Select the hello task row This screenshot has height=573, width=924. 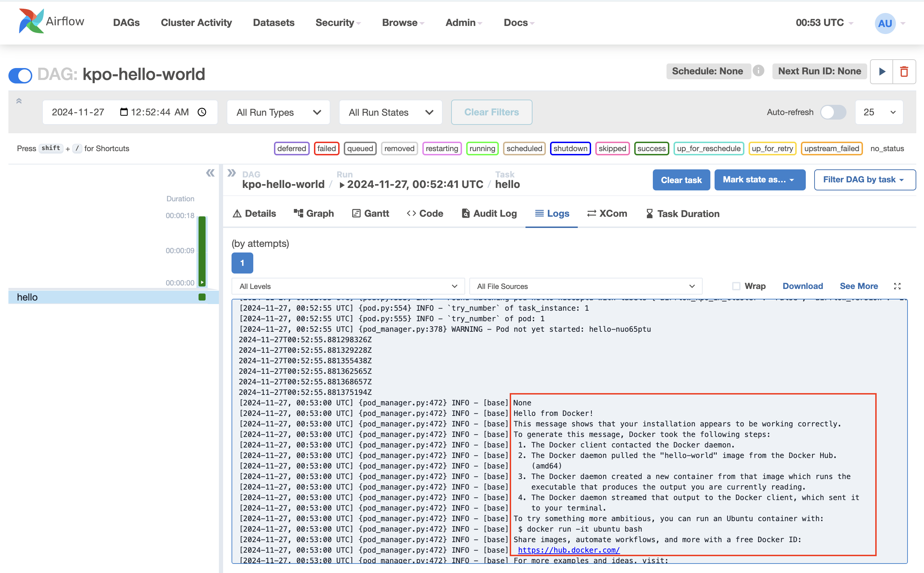[x=113, y=297]
